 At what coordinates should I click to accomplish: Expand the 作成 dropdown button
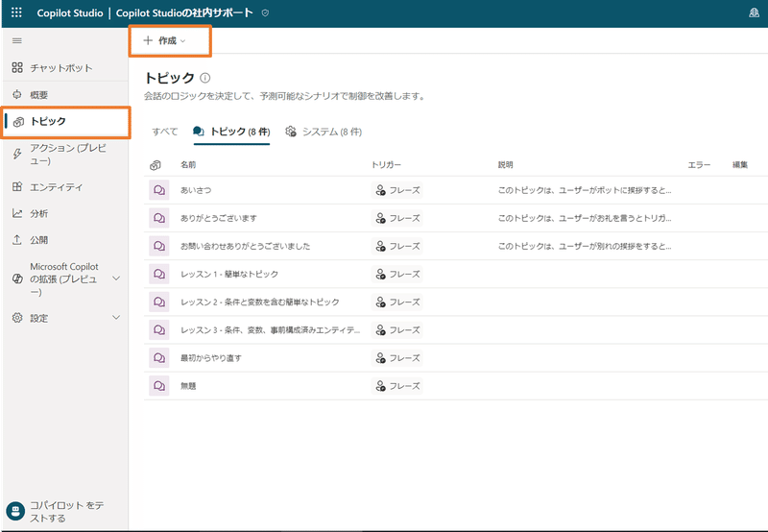point(165,40)
